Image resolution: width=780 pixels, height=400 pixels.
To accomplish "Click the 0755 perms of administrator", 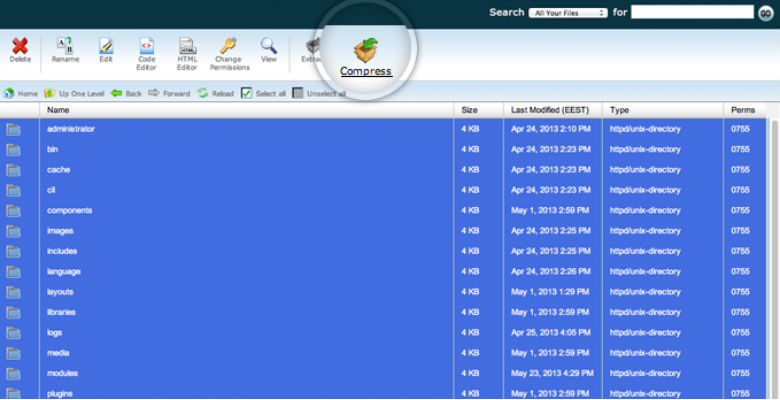I will click(740, 129).
